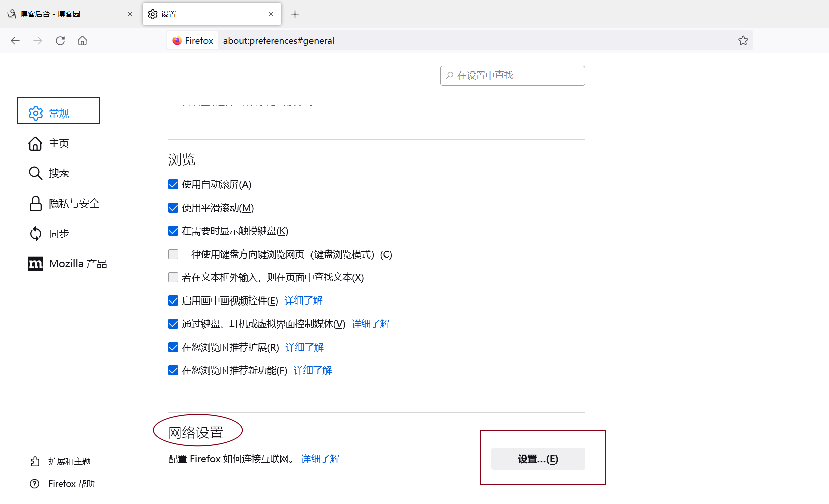
Task: Click the 网络设置 section heading
Action: coord(196,433)
